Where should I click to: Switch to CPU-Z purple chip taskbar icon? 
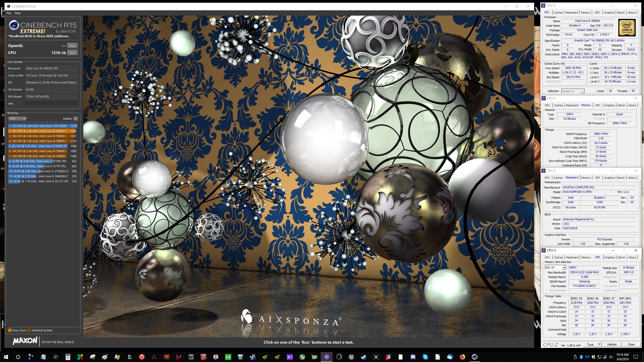click(x=327, y=357)
